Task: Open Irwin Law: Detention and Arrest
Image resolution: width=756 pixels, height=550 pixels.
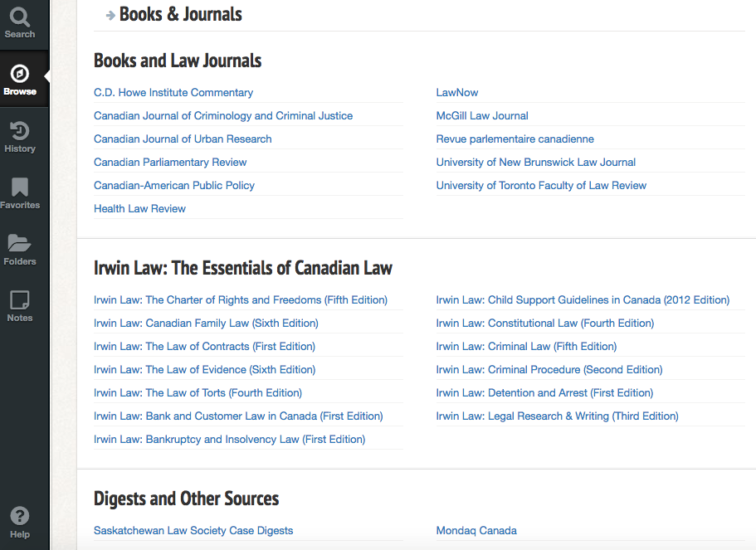Action: [545, 393]
